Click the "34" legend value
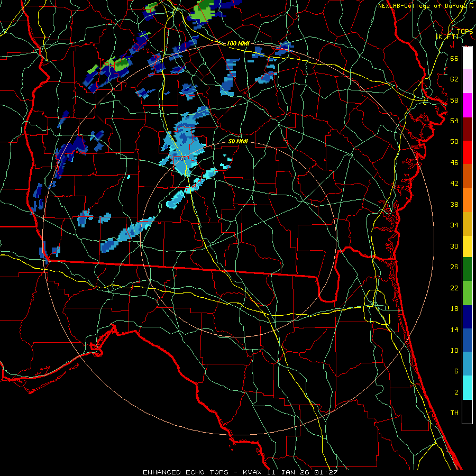The width and height of the screenshot is (476, 476). (x=454, y=225)
